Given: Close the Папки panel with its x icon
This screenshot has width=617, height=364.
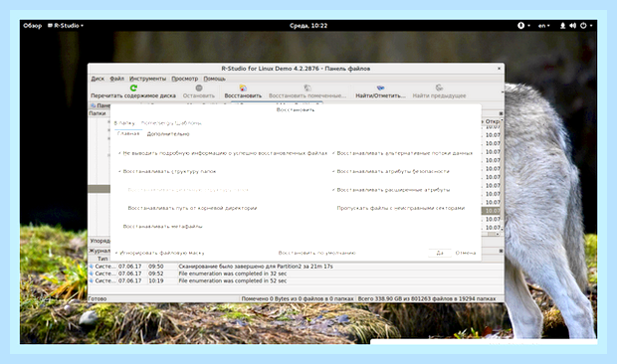Looking at the screenshot, I should click(501, 113).
